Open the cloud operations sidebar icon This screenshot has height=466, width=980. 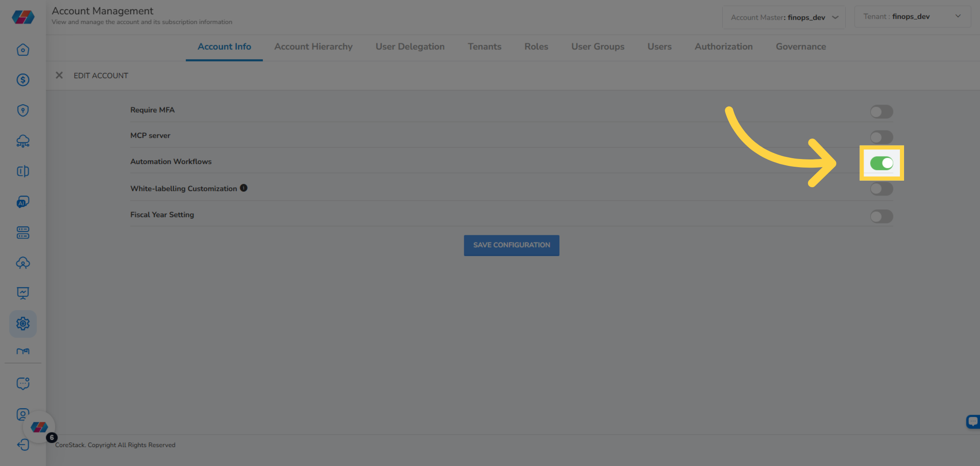pyautogui.click(x=23, y=141)
